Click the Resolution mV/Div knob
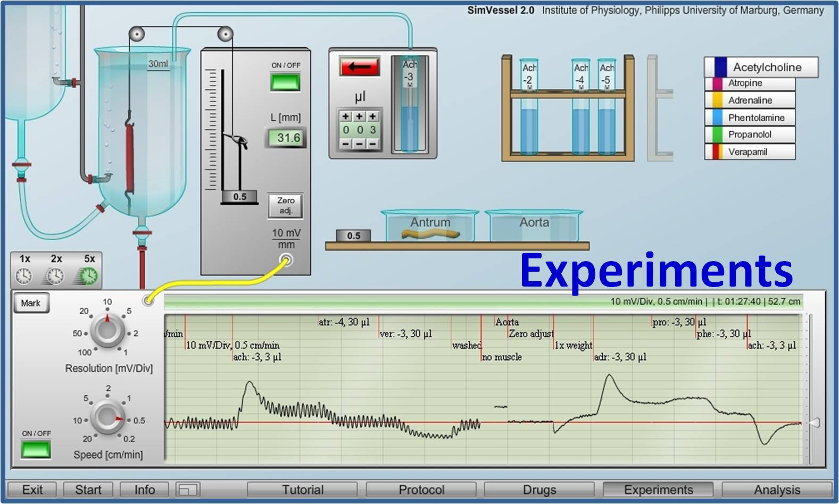 107,330
